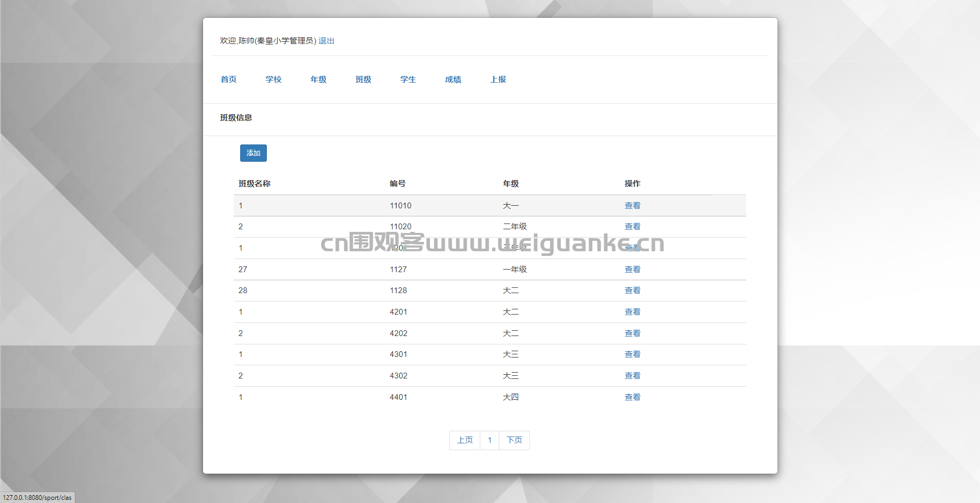Image resolution: width=980 pixels, height=503 pixels.
Task: Click class name 27 cell
Action: (x=243, y=270)
